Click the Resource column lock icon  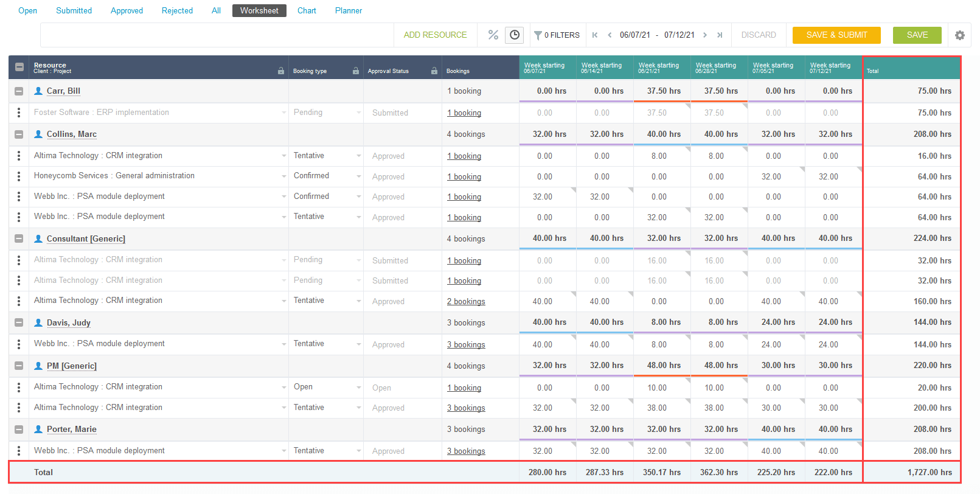point(281,71)
